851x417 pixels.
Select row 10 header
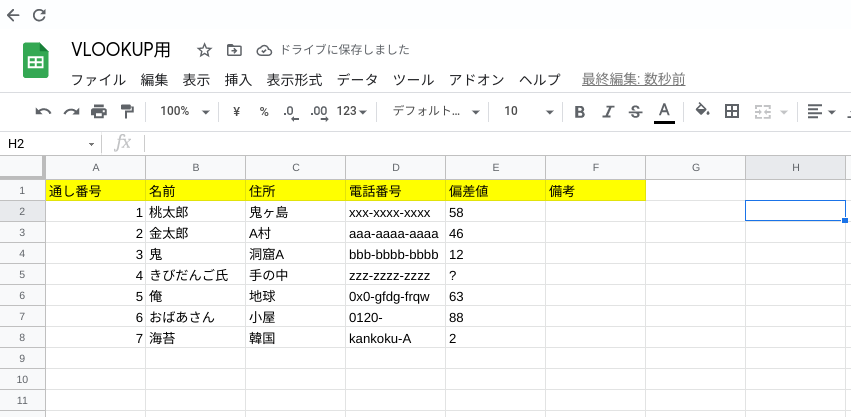point(23,379)
